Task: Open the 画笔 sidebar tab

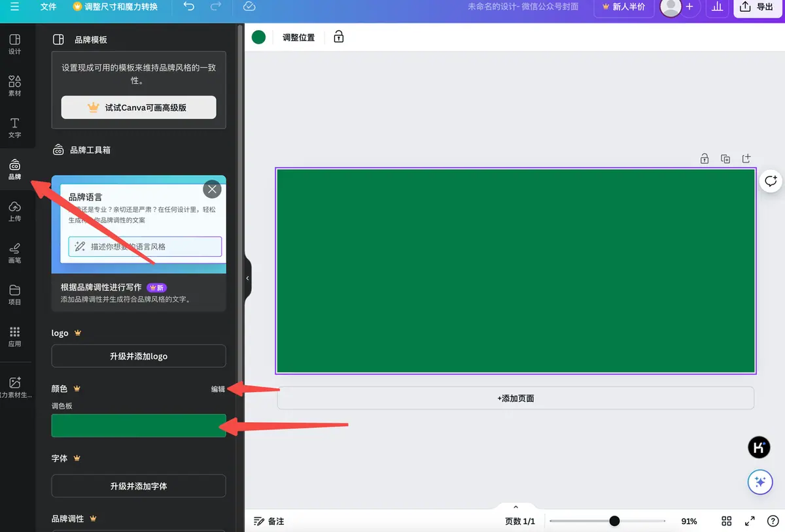Action: (14, 254)
